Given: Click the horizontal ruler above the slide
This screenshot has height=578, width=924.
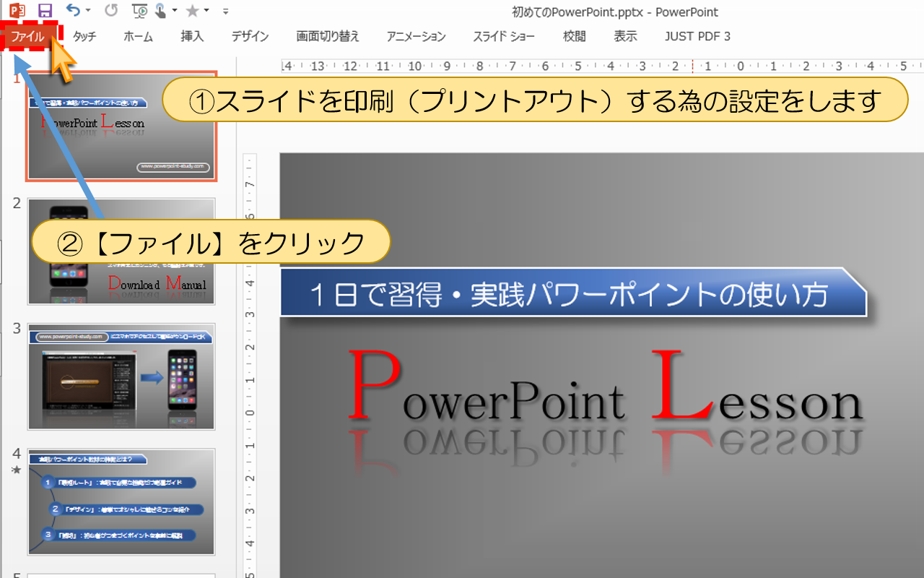Looking at the screenshot, I should pyautogui.click(x=602, y=66).
